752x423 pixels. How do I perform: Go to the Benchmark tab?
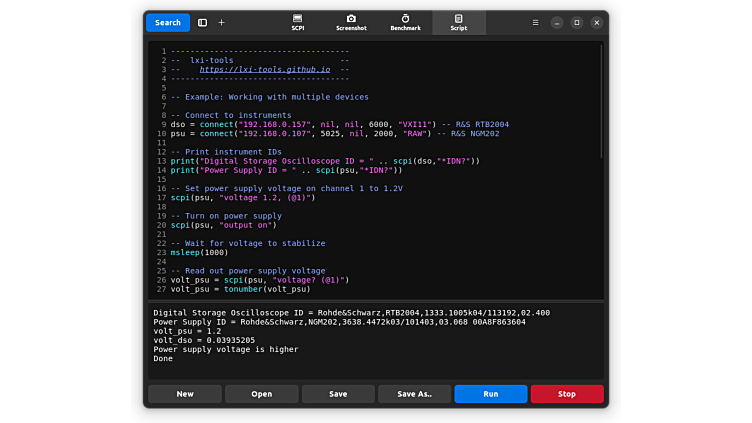pos(405,22)
